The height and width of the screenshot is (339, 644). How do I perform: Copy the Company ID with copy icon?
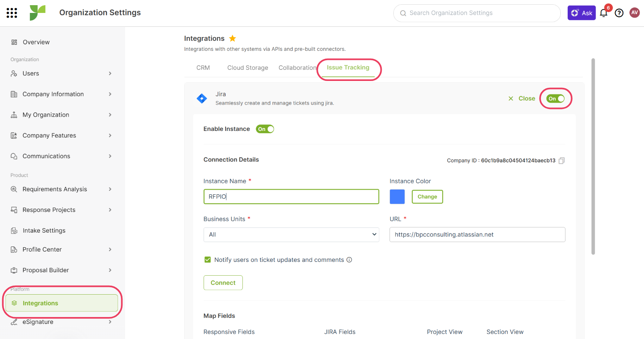point(561,161)
